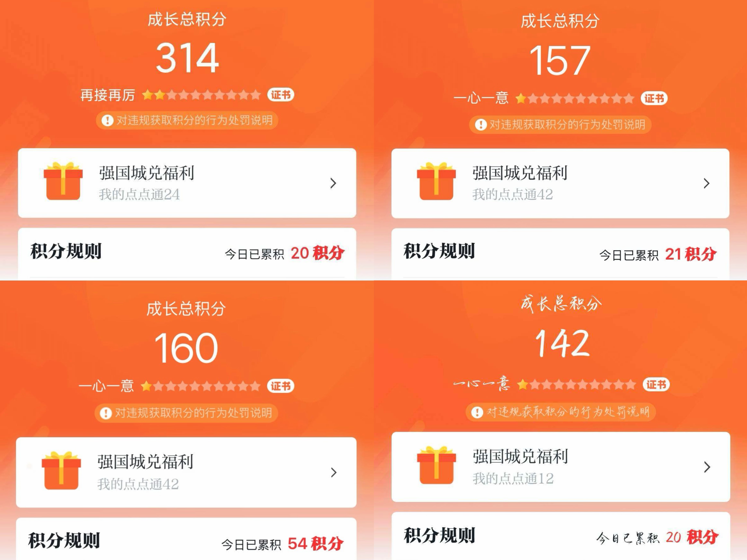The image size is (747, 560).
Task: Select the 积分规则 heading in the 142 panel
Action: coord(439,535)
